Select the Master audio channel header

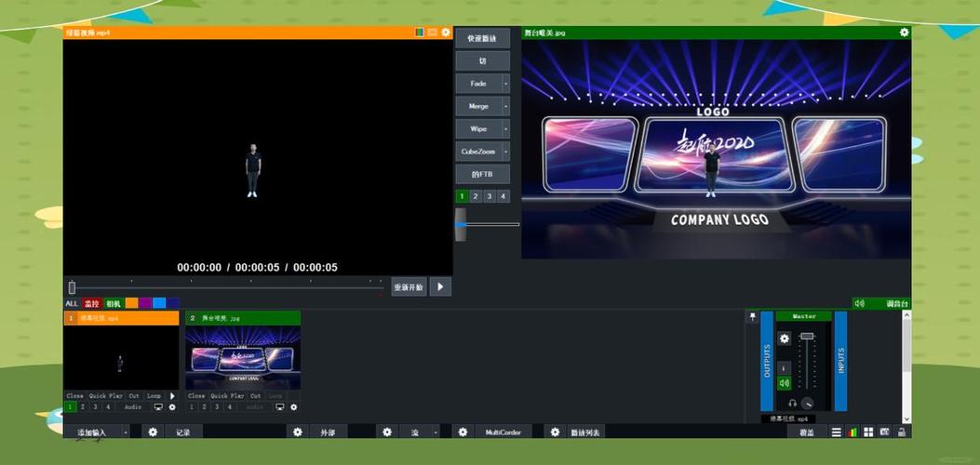[804, 316]
